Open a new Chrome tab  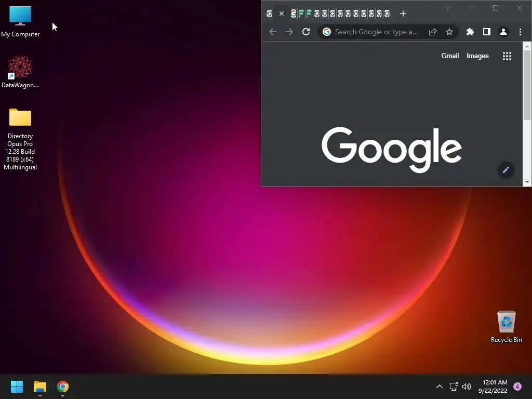tap(403, 14)
